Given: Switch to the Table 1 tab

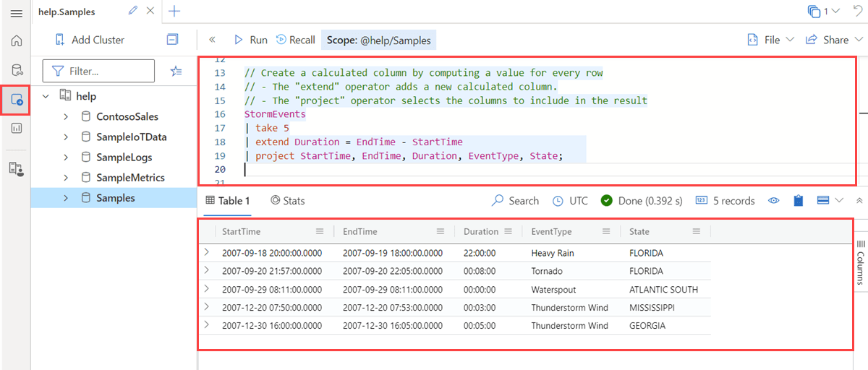Looking at the screenshot, I should [x=227, y=201].
